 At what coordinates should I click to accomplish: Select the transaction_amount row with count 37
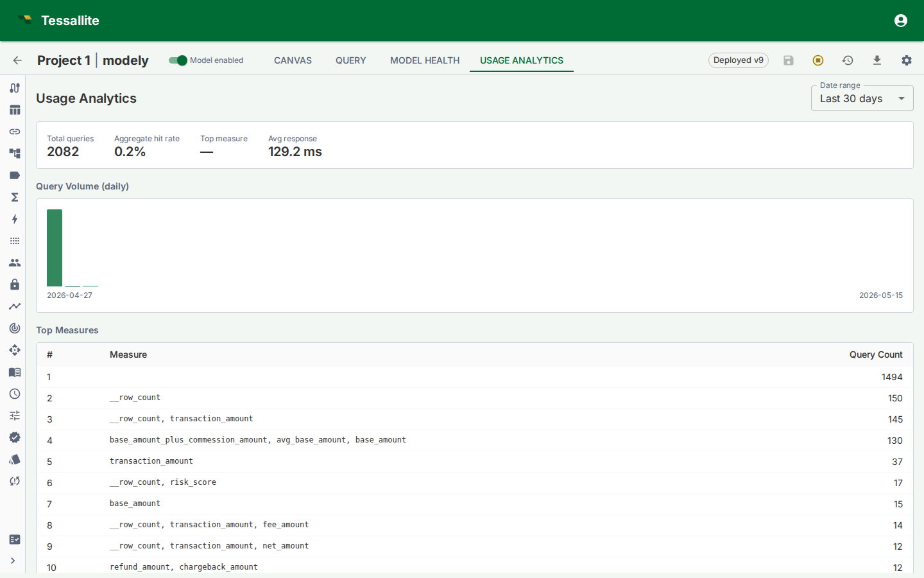pos(475,462)
